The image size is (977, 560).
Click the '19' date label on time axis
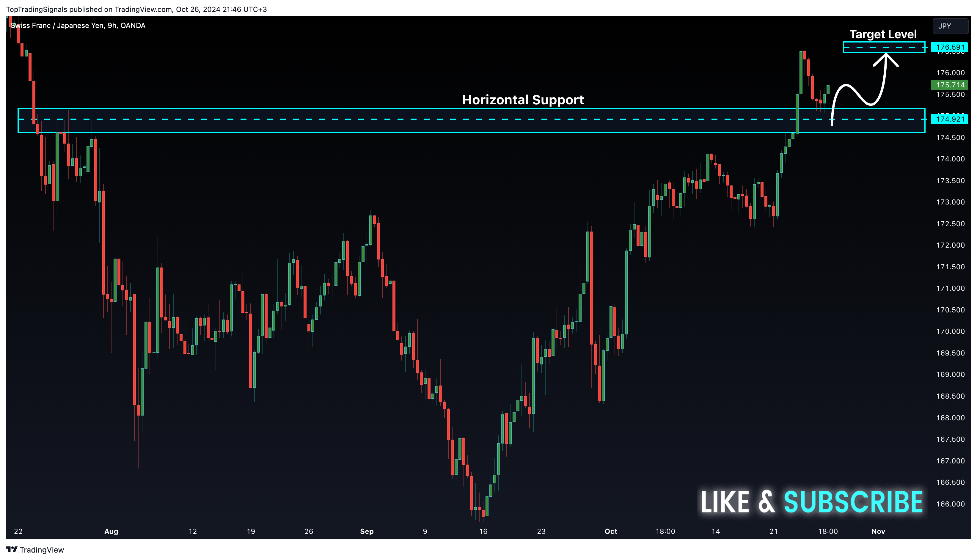coord(251,531)
